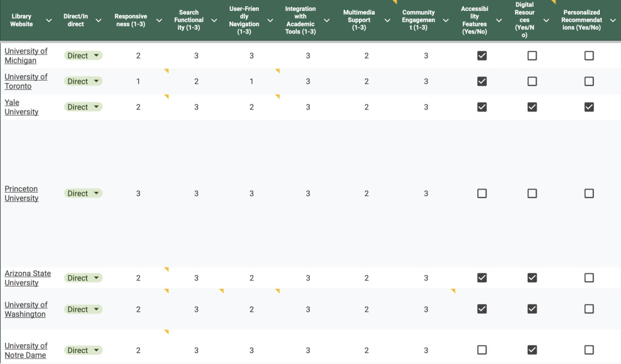
Task: Uncheck Accessibility Features for Arizona State University
Action: tap(482, 278)
